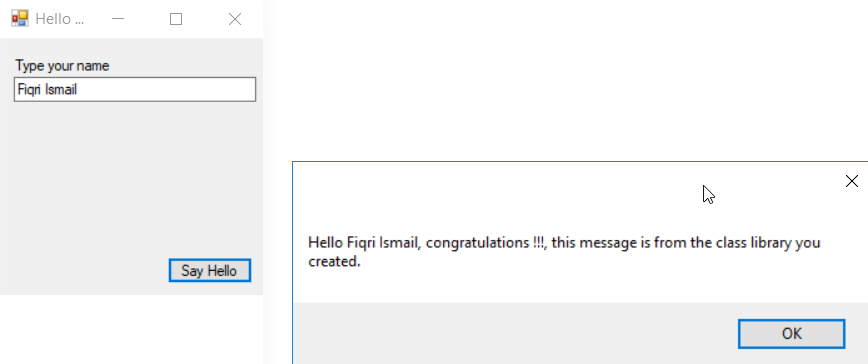Click the Hello title bar between title and minimize
This screenshot has height=364, width=868.
[x=96, y=19]
